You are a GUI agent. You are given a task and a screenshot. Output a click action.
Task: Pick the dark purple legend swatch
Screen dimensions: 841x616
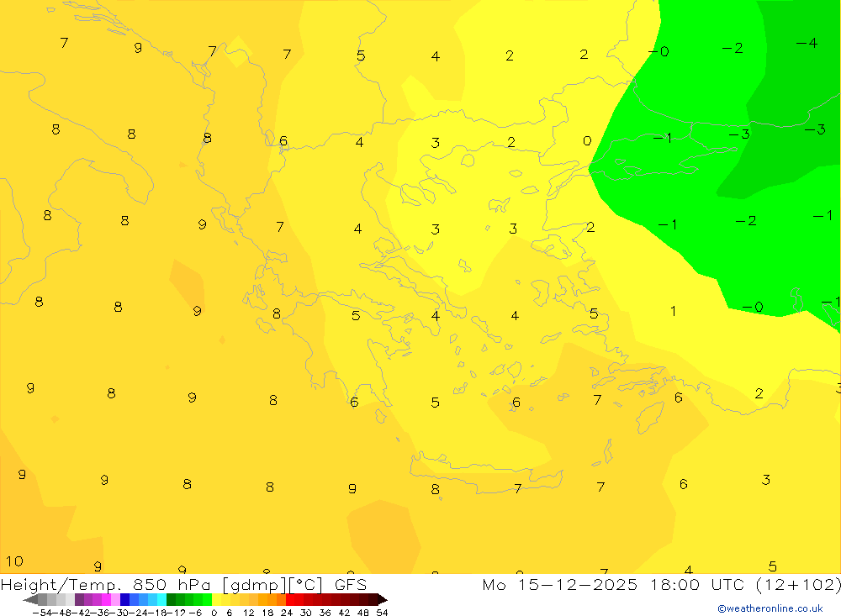[79, 599]
